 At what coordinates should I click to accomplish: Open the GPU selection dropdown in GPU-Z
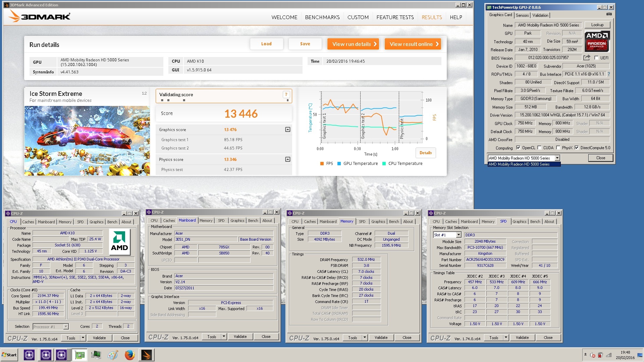click(557, 158)
